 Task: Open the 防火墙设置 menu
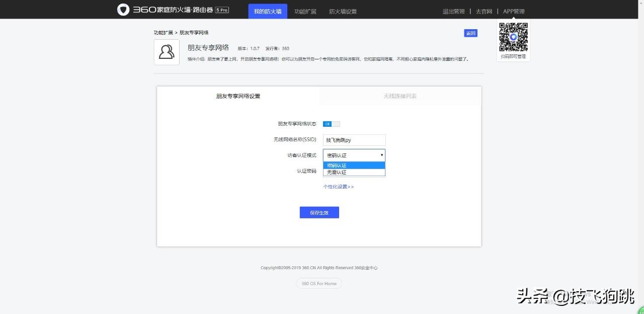[343, 11]
